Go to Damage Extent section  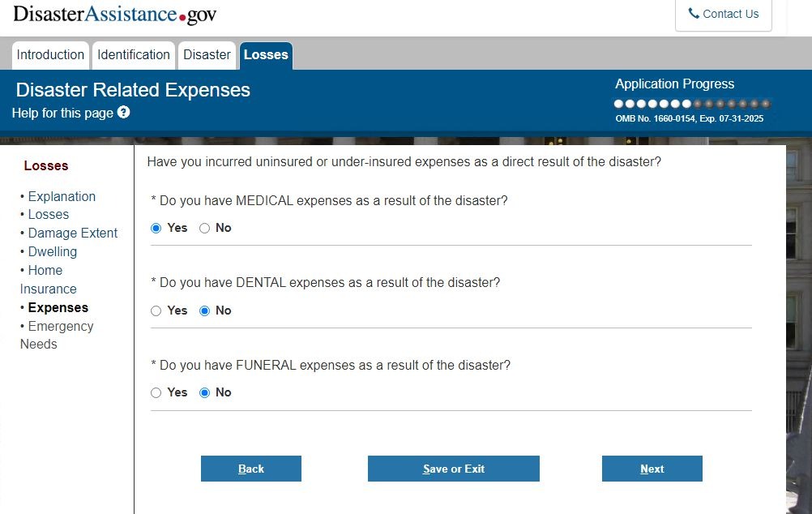73,233
